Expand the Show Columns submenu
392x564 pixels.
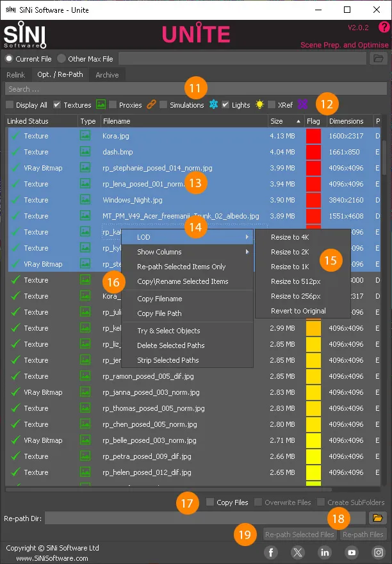188,252
